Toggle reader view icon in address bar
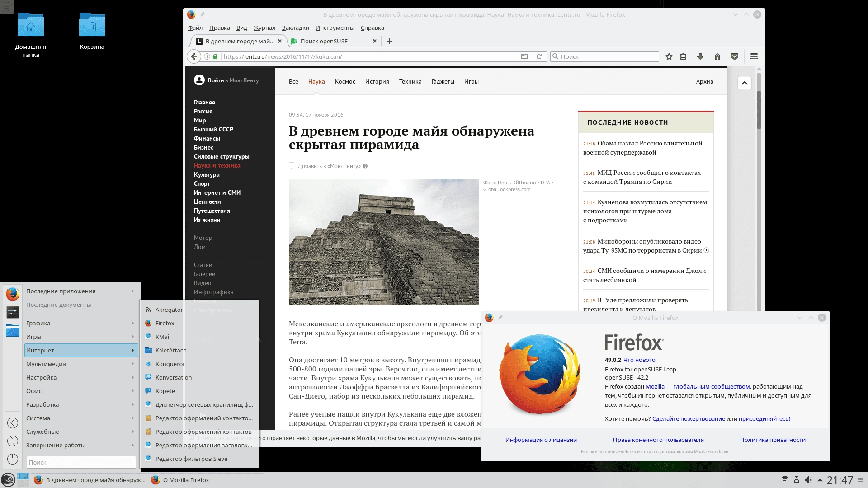Screen dimensions: 868x488 (524, 56)
